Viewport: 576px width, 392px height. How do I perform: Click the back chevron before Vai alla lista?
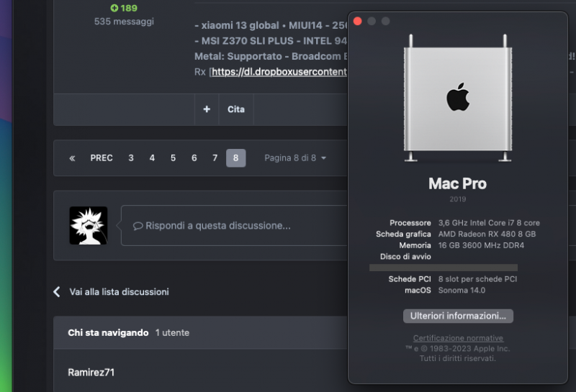click(x=57, y=292)
